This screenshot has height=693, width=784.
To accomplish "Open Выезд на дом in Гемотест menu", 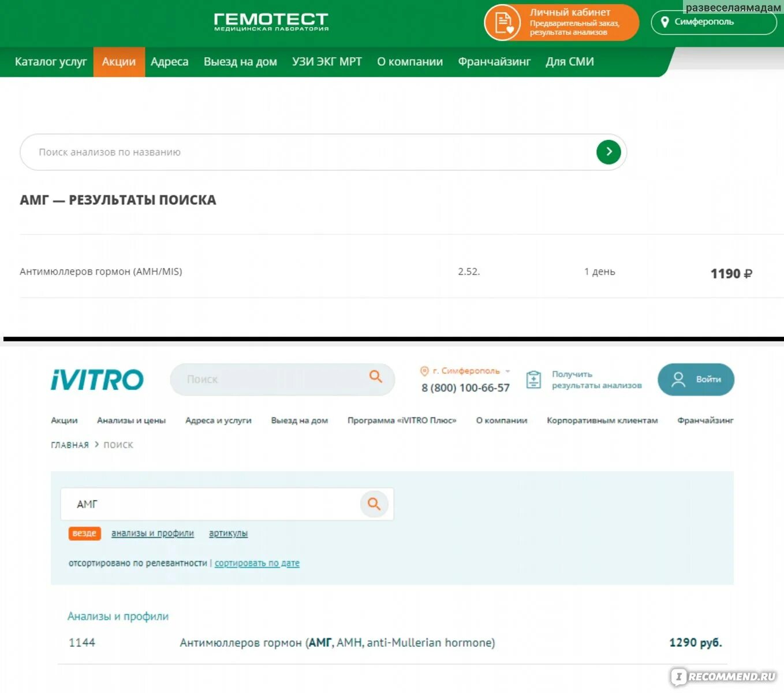I will click(x=240, y=62).
